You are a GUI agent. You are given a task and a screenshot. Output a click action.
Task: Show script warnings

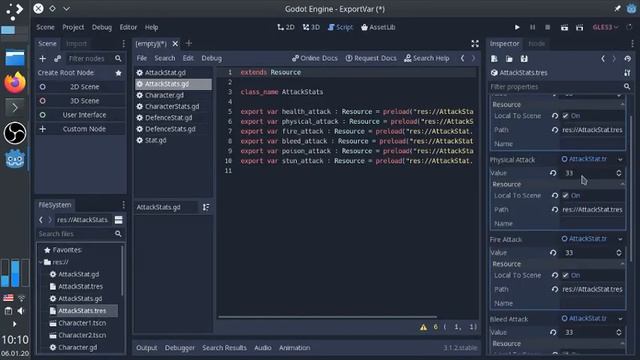pos(423,327)
